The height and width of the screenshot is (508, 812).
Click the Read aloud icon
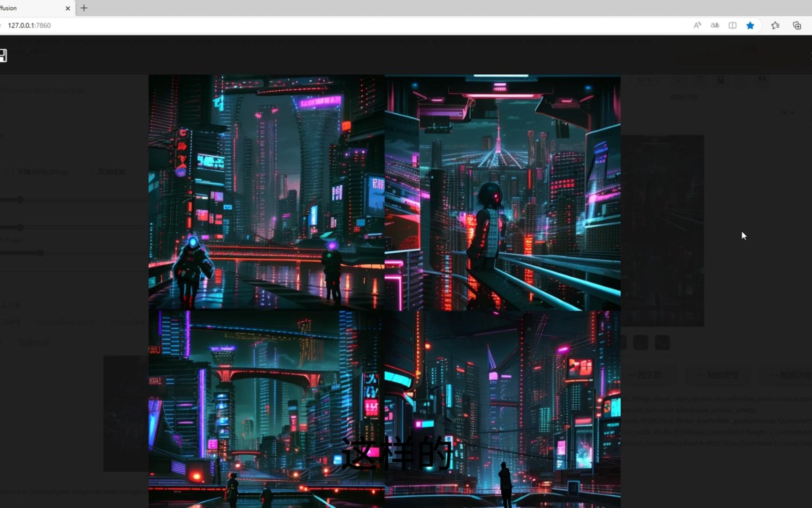pyautogui.click(x=697, y=25)
